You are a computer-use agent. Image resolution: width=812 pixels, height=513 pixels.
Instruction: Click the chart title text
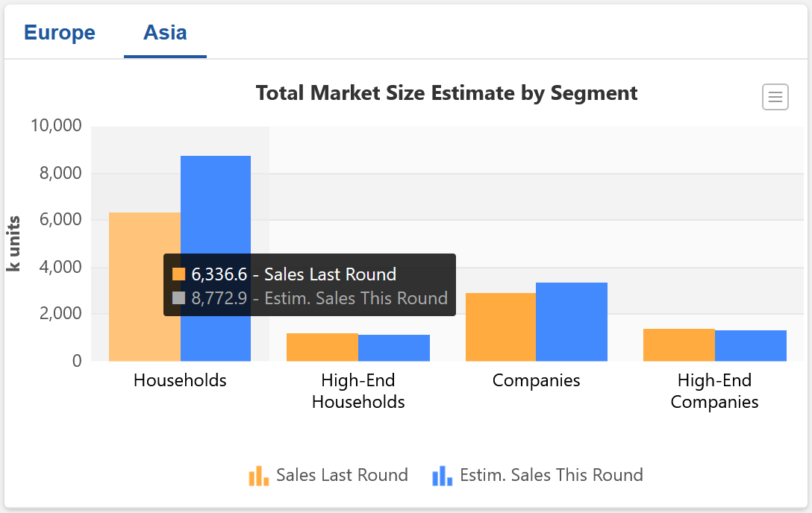click(446, 93)
